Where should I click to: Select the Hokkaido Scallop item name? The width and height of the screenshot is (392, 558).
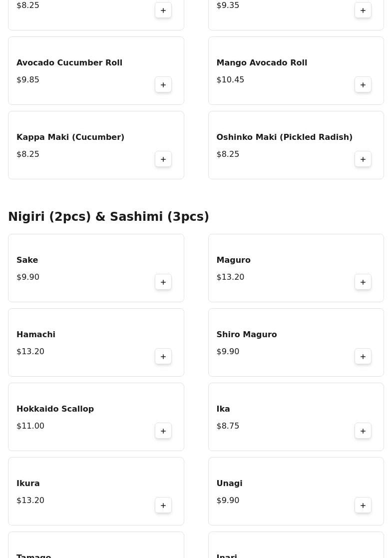click(55, 409)
